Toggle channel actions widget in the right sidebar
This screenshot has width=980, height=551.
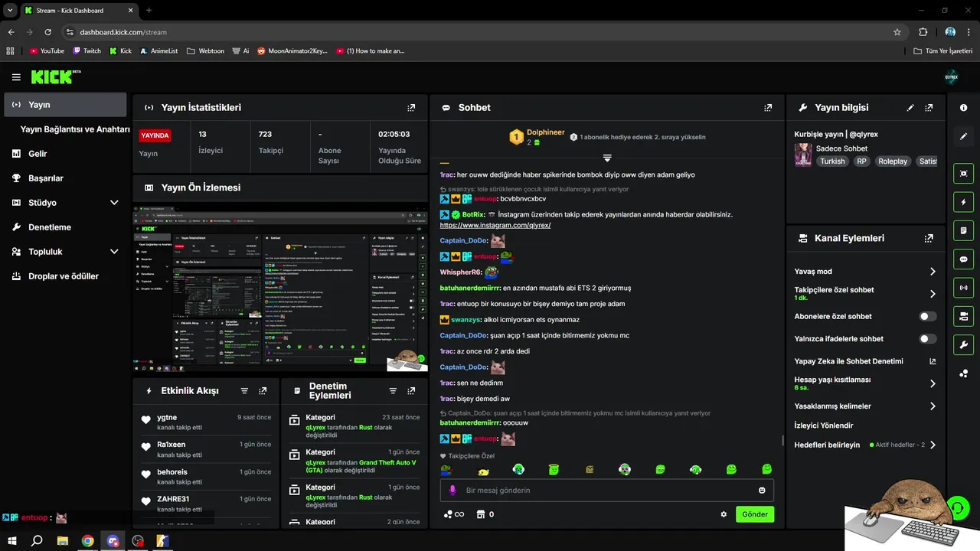(963, 316)
